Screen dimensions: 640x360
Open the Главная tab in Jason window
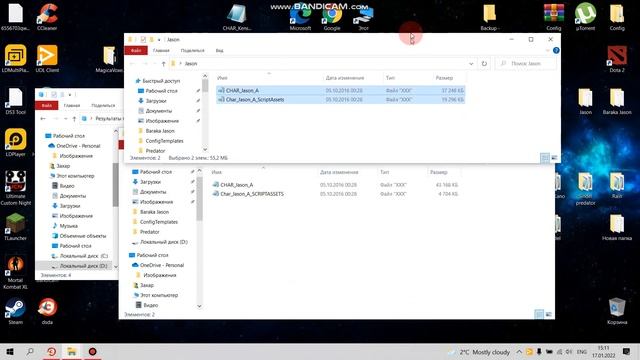(161, 50)
